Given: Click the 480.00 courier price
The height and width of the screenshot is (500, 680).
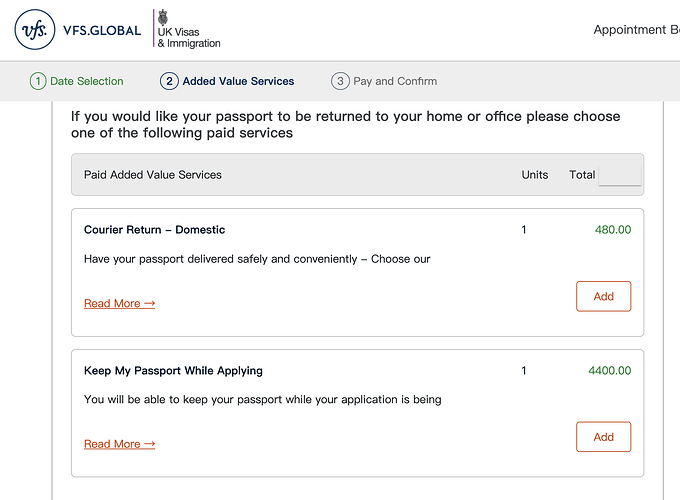Looking at the screenshot, I should (612, 230).
